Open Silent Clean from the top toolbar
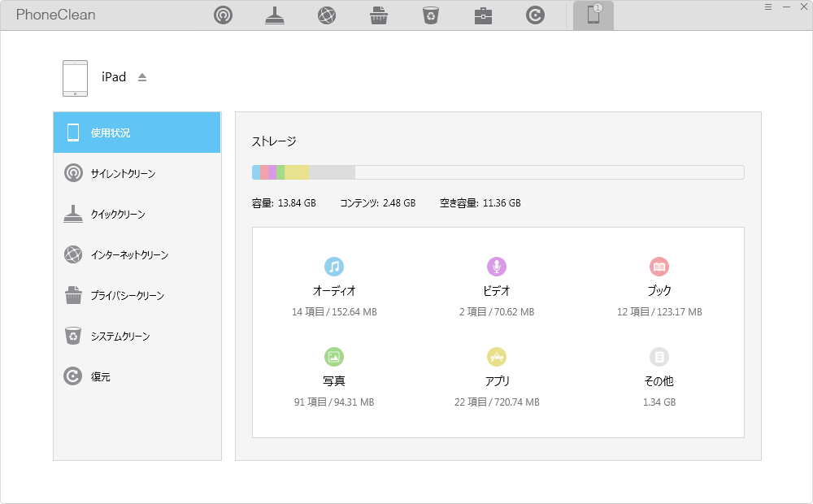This screenshot has height=504, width=813. tap(223, 15)
